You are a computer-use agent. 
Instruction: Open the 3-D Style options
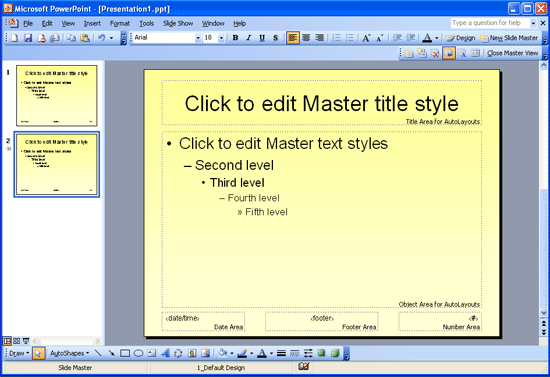click(335, 353)
